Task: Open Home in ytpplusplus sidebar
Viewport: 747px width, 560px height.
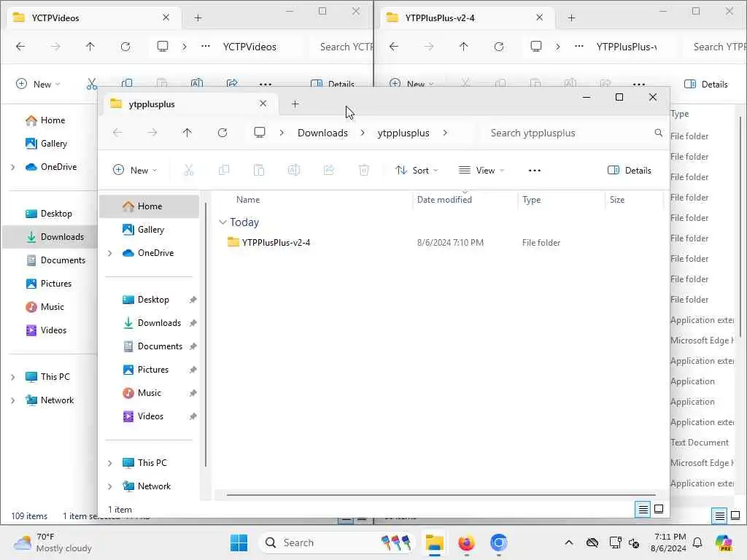Action: [150, 206]
